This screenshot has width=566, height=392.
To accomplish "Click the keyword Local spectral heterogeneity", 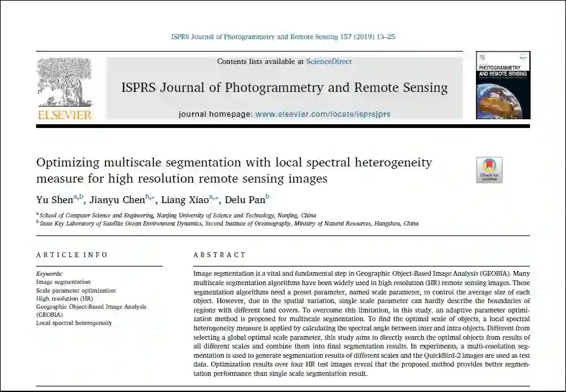I will [74, 322].
